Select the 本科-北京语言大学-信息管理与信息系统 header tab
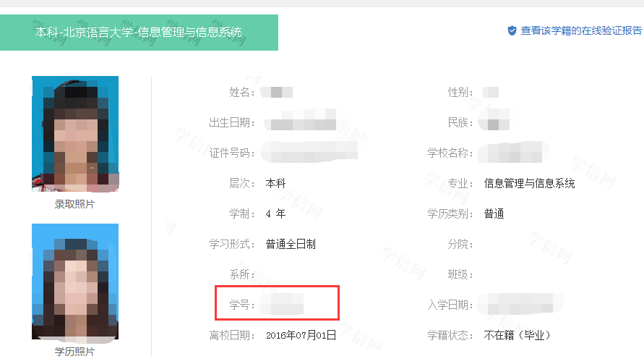 (139, 33)
